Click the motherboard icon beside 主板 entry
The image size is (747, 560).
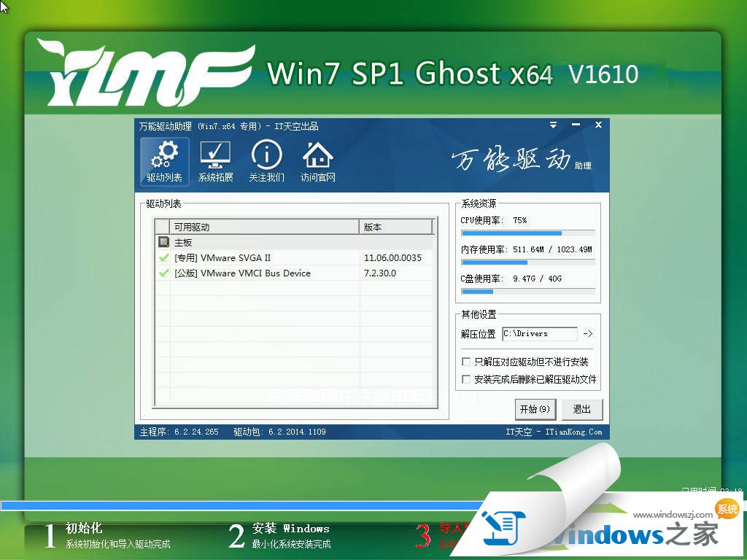click(163, 241)
